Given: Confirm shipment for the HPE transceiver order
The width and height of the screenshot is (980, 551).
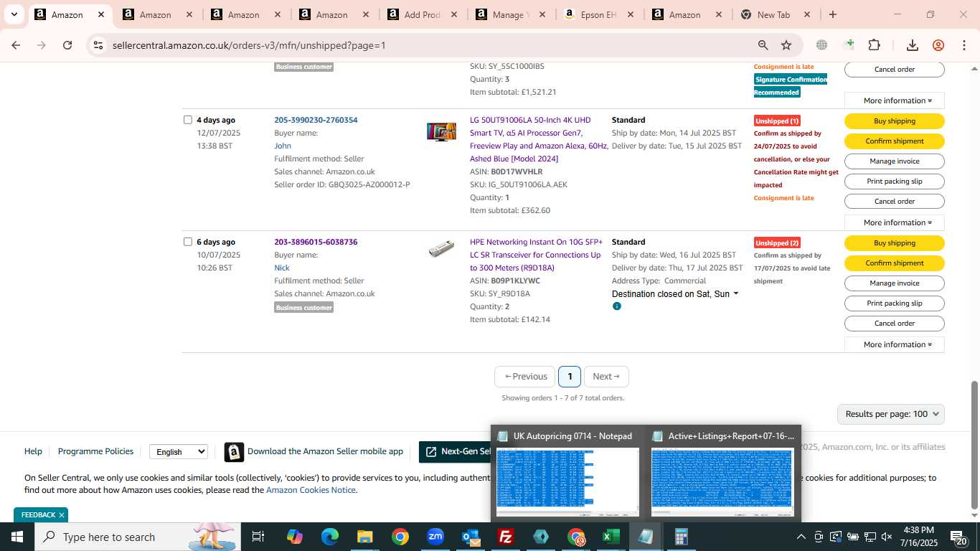Looking at the screenshot, I should pyautogui.click(x=894, y=263).
